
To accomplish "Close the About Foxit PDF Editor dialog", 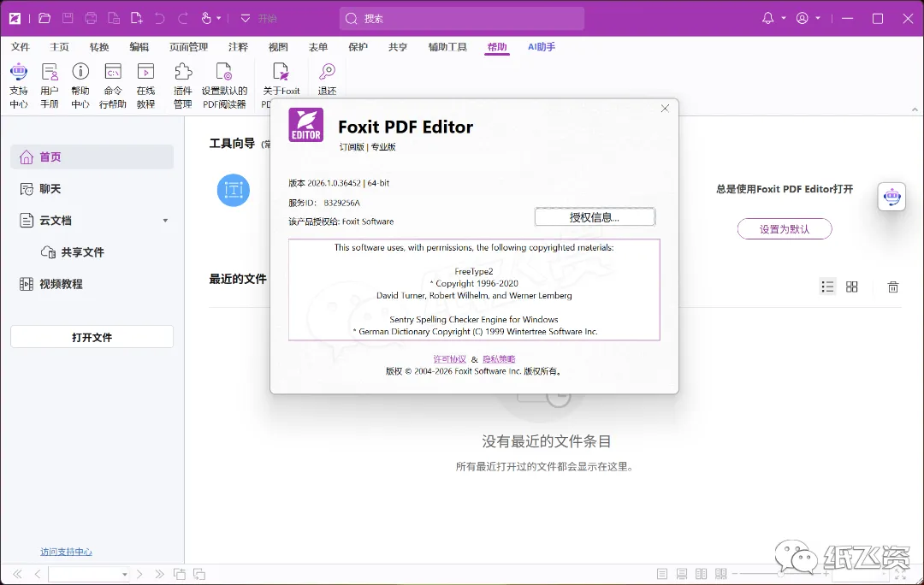I will tap(665, 109).
